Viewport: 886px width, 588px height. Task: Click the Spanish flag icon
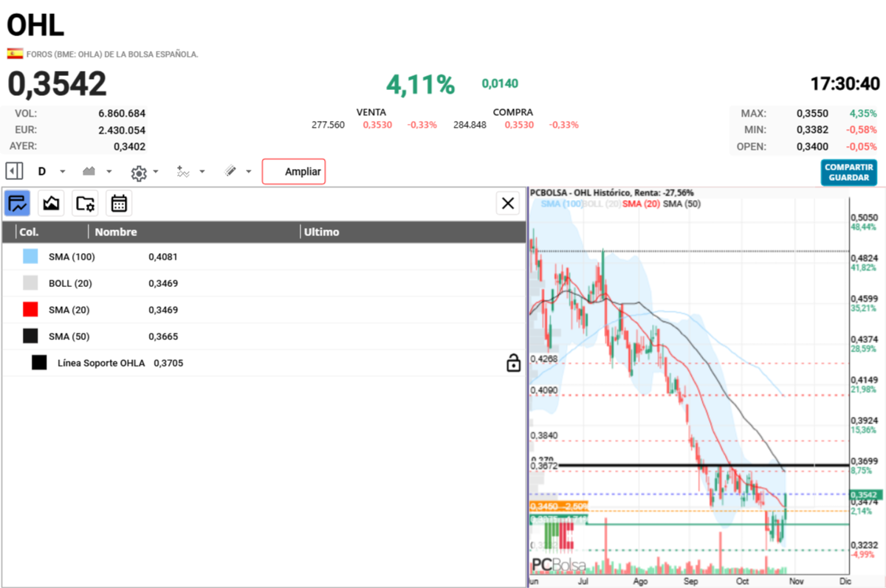(x=15, y=54)
